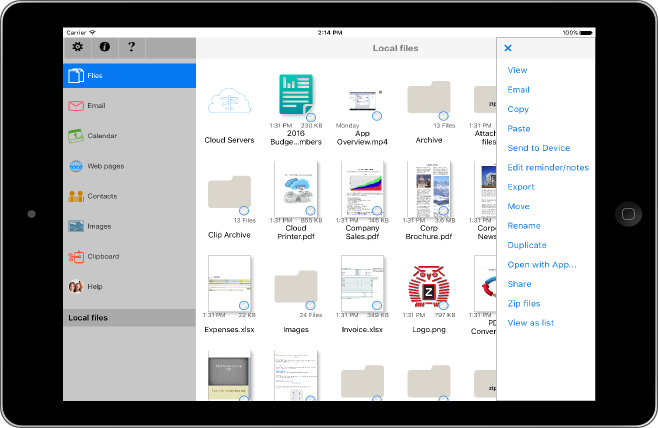Select checkbox on App Overview.mp4
Image resolution: width=658 pixels, height=428 pixels.
pyautogui.click(x=377, y=116)
